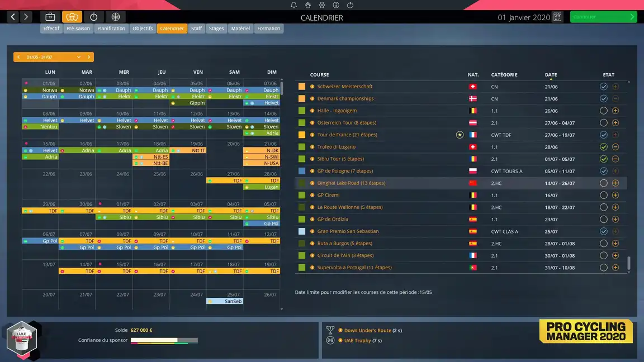The image size is (644, 362).
Task: Open the globe world menu icon
Action: (116, 17)
